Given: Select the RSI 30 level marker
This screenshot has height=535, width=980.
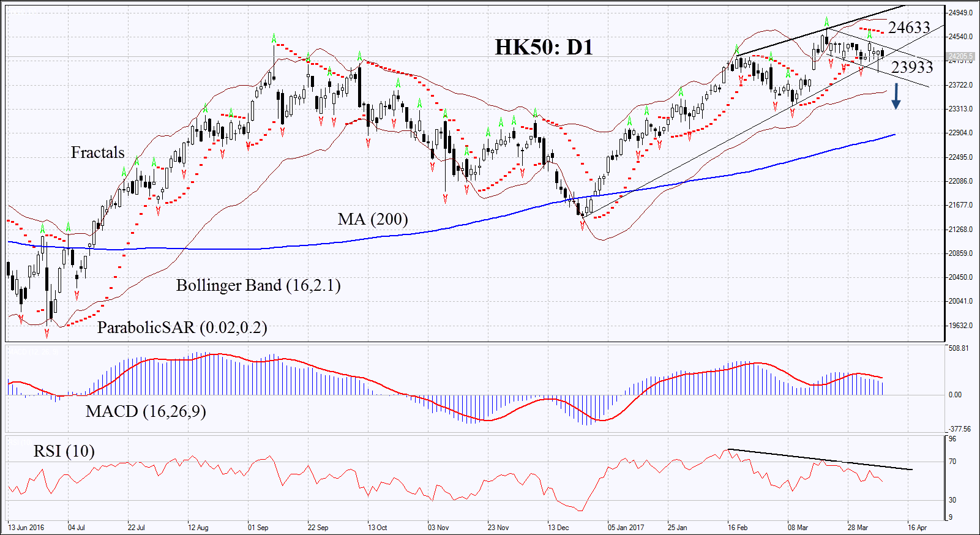Looking at the screenshot, I should pos(952,500).
